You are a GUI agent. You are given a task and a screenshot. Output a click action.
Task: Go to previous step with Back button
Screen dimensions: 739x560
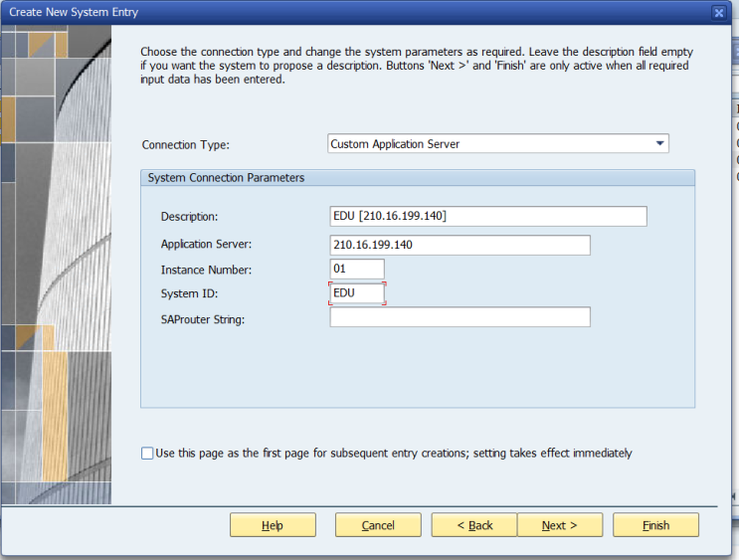click(x=474, y=525)
